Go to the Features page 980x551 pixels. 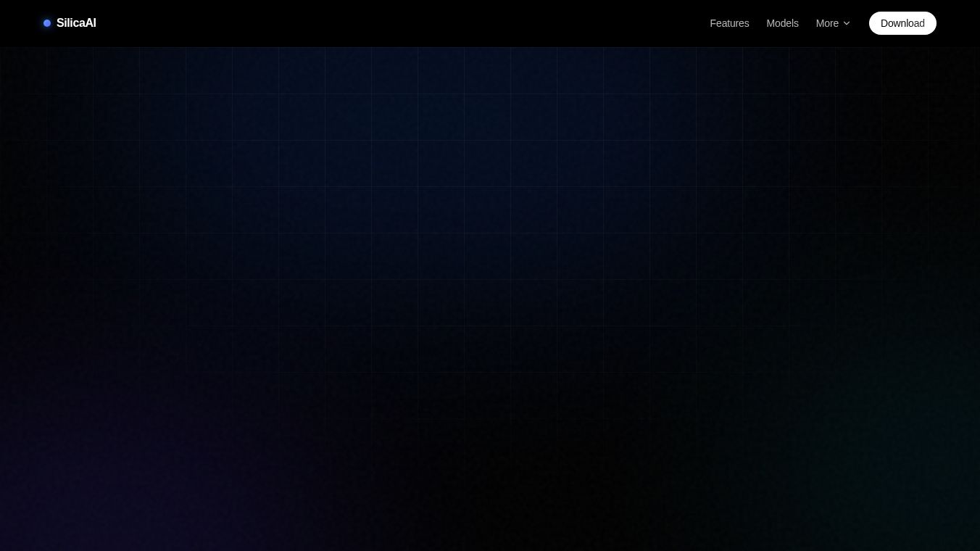[x=729, y=23]
